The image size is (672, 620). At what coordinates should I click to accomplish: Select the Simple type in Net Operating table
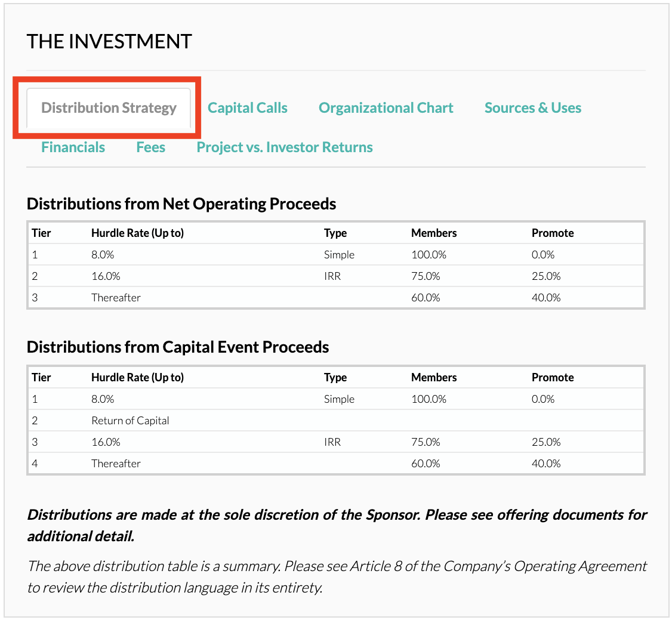coord(339,255)
